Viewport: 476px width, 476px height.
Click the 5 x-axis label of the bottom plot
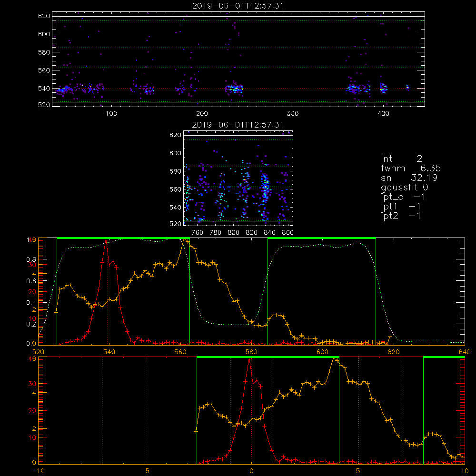pos(358,471)
